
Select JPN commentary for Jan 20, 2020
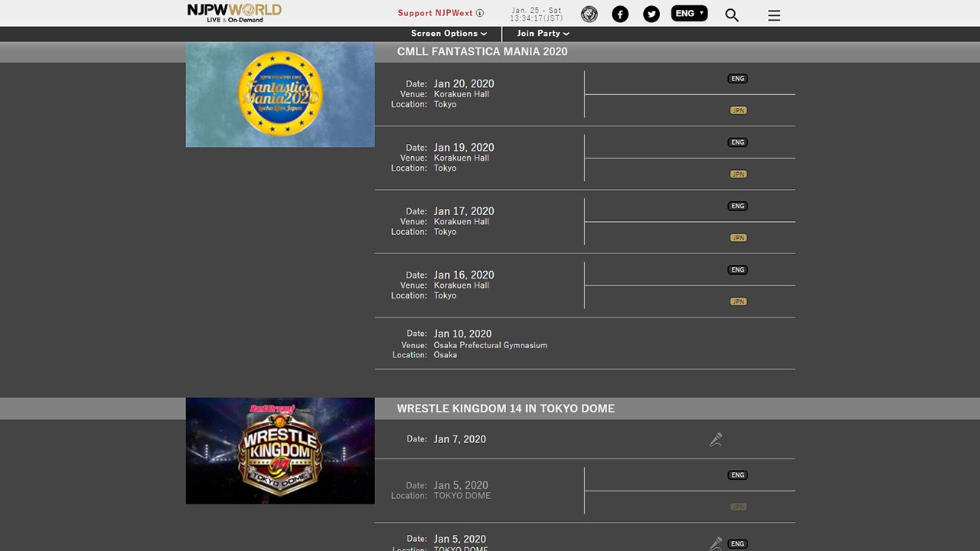738,111
